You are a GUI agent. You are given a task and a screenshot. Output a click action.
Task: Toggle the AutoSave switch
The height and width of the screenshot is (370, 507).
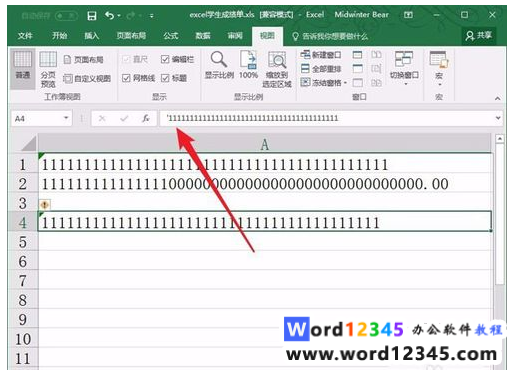pyautogui.click(x=66, y=16)
